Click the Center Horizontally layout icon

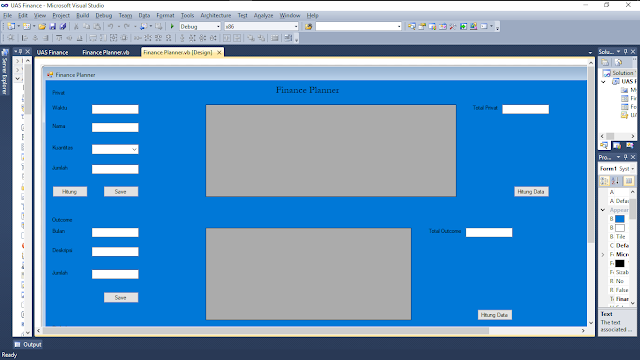tap(227, 38)
